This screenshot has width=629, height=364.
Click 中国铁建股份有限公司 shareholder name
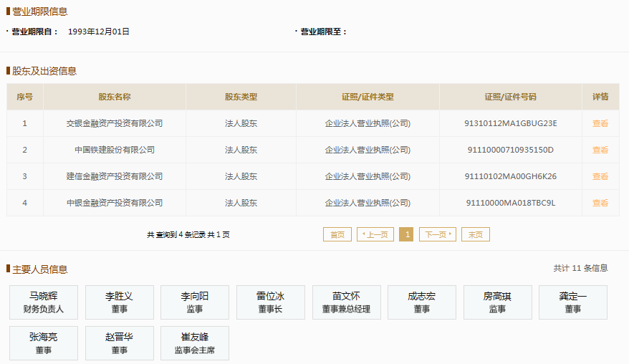(x=115, y=150)
